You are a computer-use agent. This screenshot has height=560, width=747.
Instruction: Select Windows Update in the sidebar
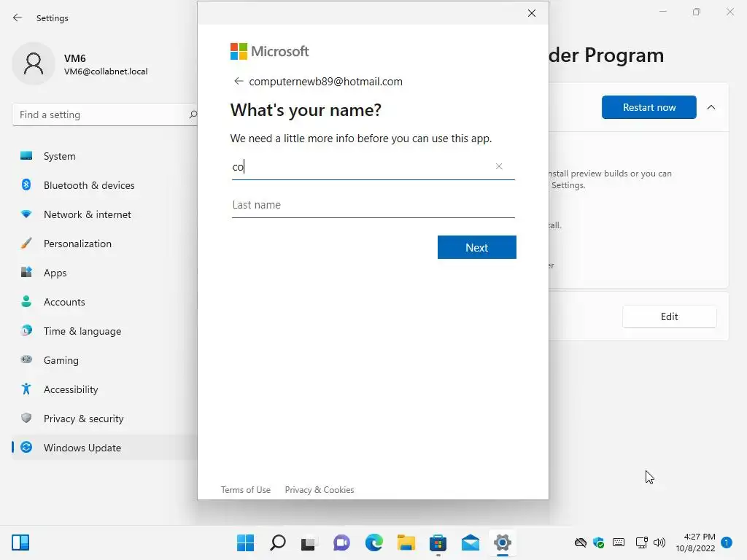[x=105, y=448]
